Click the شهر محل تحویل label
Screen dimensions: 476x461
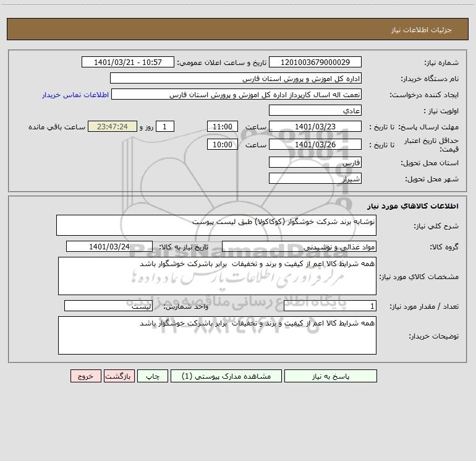coord(431,179)
